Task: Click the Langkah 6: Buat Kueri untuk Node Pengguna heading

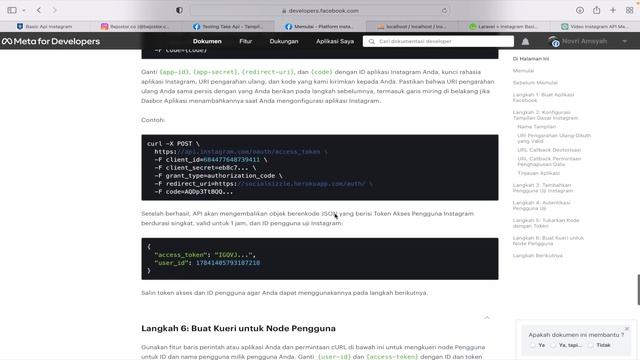Action: pyautogui.click(x=238, y=328)
